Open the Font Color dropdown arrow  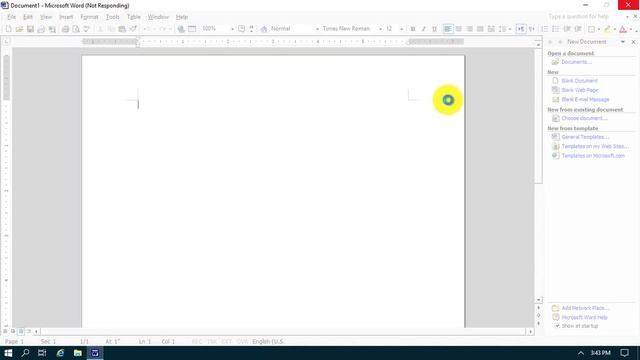tap(631, 29)
